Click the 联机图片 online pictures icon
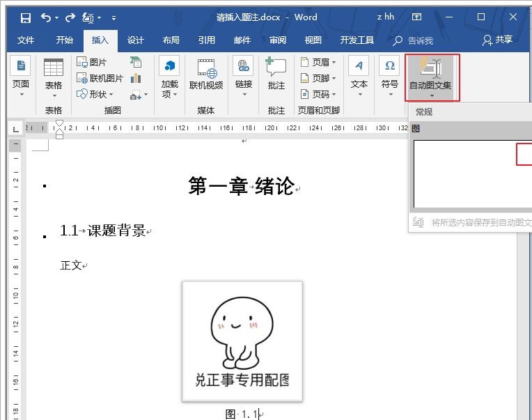The image size is (532, 420). (x=100, y=79)
